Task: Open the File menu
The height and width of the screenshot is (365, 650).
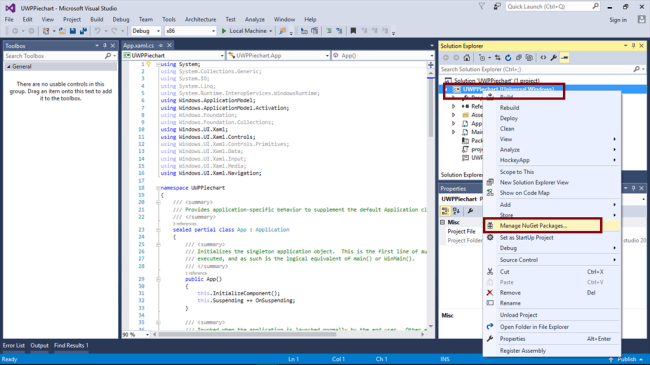Action: (x=9, y=19)
